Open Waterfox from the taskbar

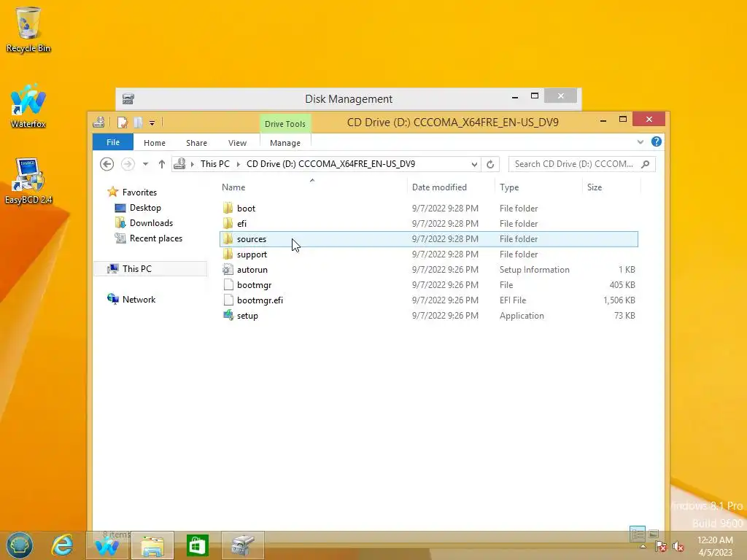point(107,545)
